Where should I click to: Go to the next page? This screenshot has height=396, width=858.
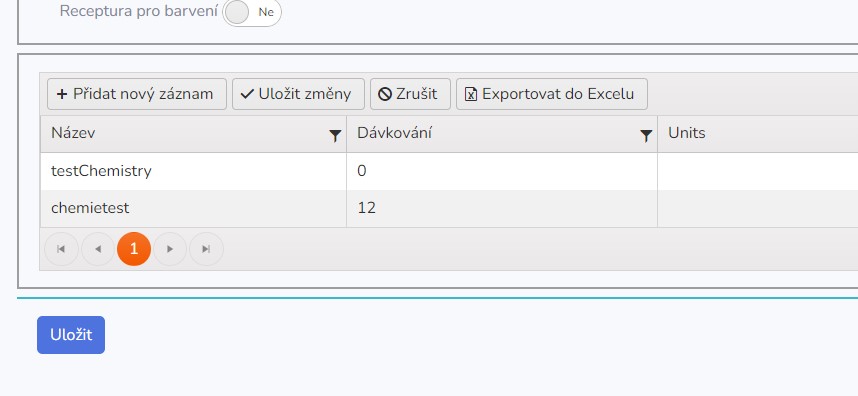click(170, 249)
